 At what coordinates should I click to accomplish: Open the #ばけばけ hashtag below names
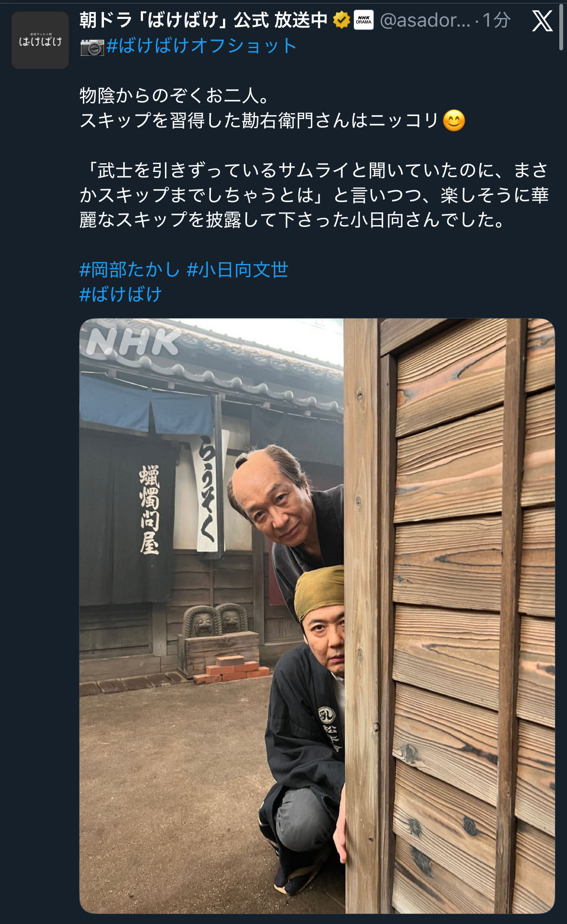[121, 294]
